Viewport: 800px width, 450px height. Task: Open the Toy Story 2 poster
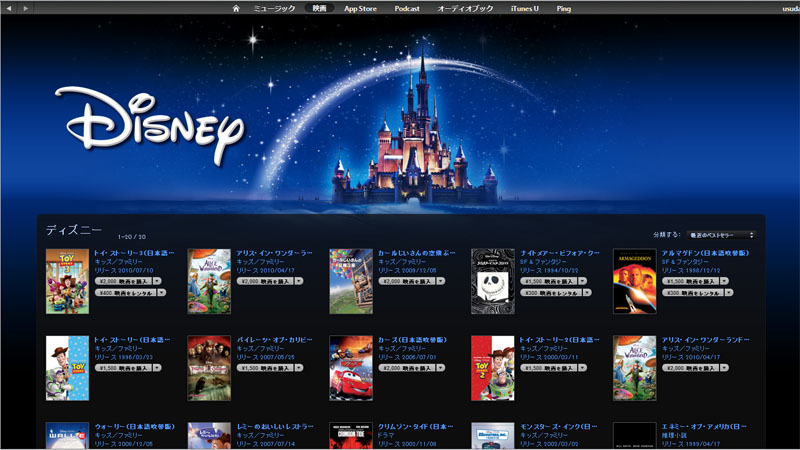[493, 368]
